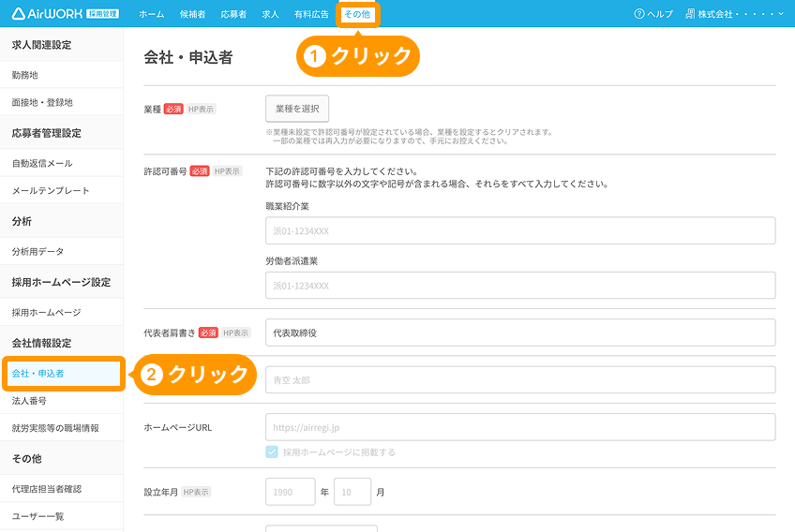Open the help icon link
Viewport: 795px width, 532px height.
(653, 14)
